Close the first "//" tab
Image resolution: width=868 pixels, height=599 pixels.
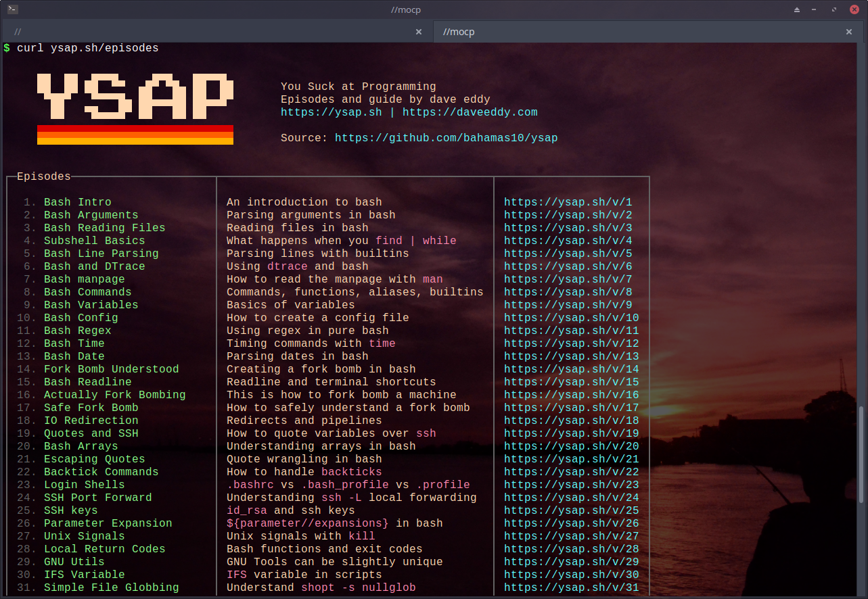tap(419, 32)
